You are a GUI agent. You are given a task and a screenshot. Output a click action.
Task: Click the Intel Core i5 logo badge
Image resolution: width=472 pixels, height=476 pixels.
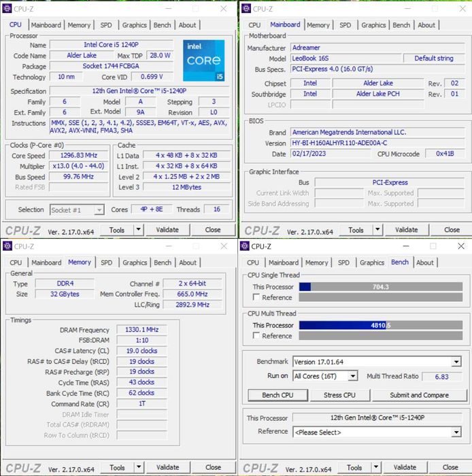point(203,61)
